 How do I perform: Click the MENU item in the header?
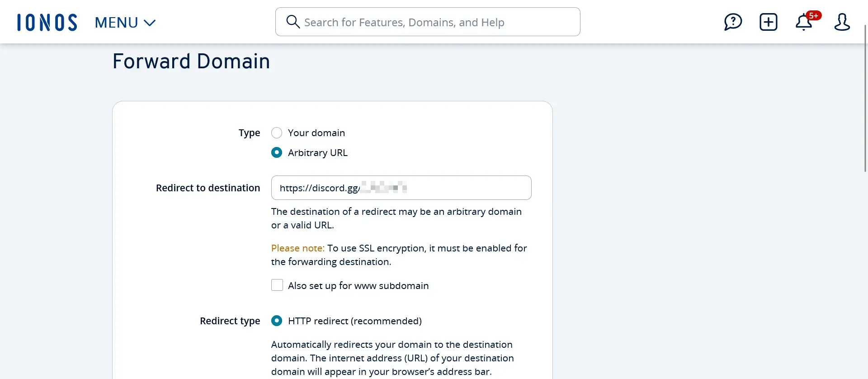click(x=116, y=22)
